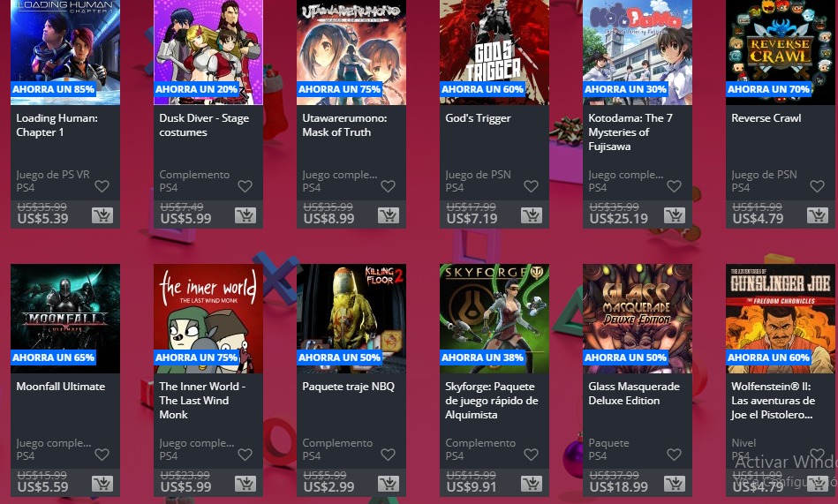
Task: Toggle wishlist heart for The Inner World
Action: 245,455
